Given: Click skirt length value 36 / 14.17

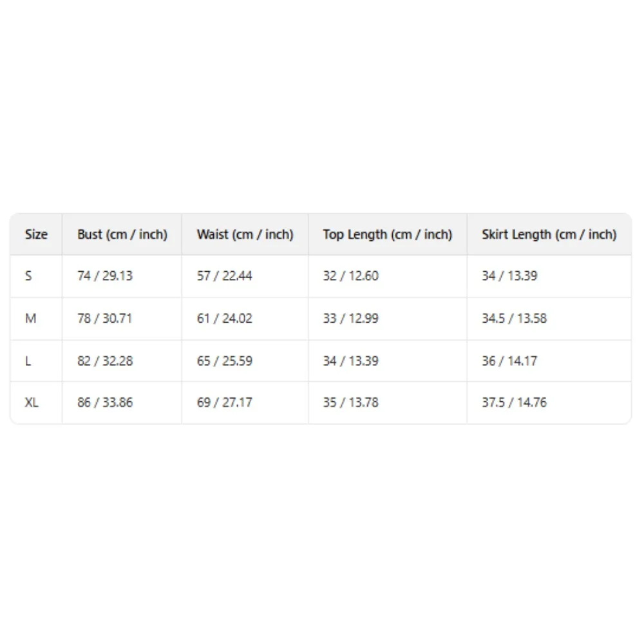Looking at the screenshot, I should pos(509,361).
